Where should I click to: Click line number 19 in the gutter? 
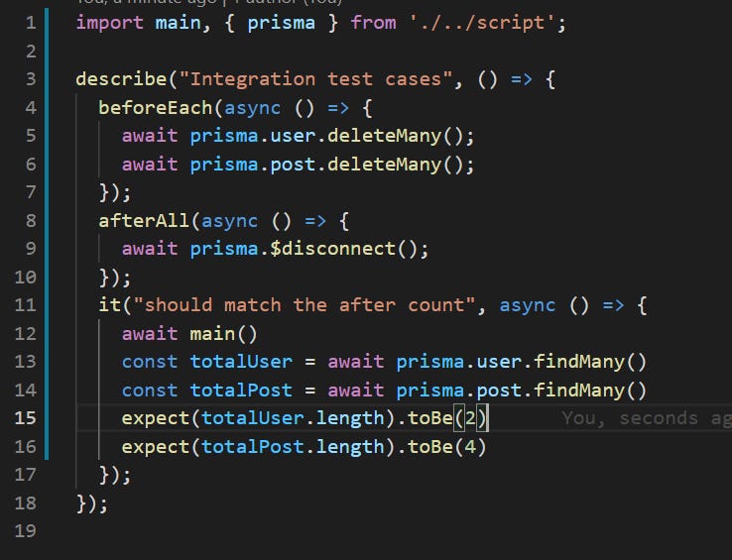[x=25, y=531]
